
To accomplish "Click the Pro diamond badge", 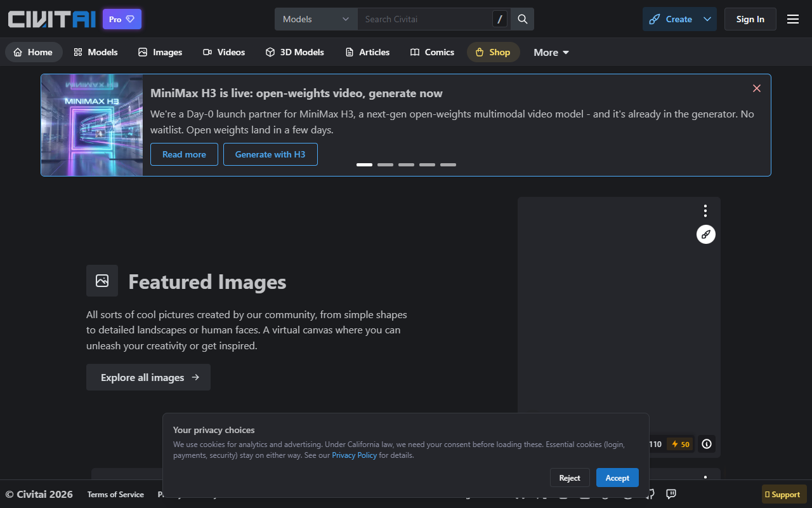I will tap(122, 19).
